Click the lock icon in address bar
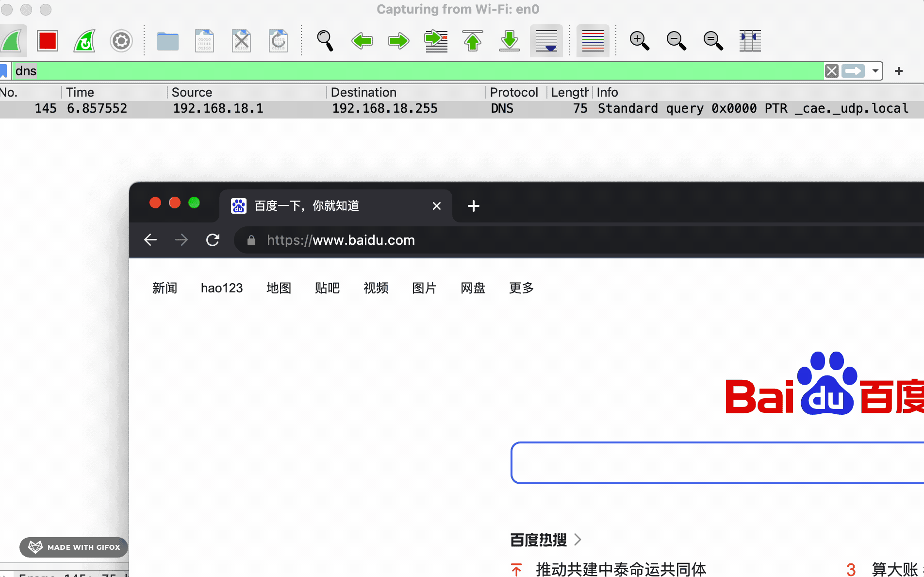 tap(251, 240)
